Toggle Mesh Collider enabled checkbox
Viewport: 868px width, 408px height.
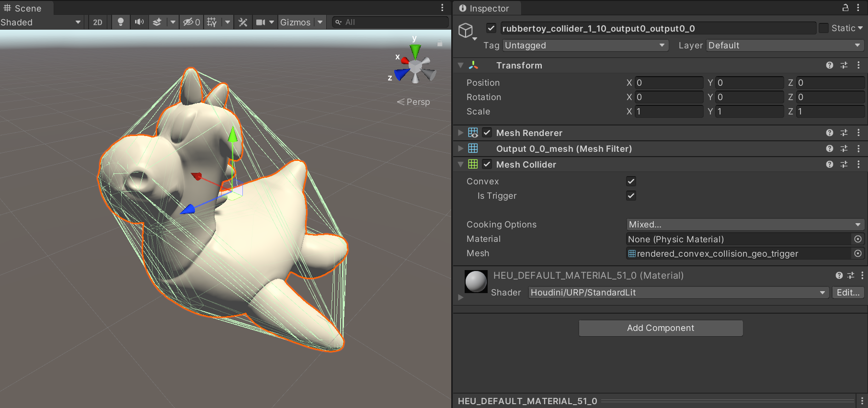[x=487, y=164]
